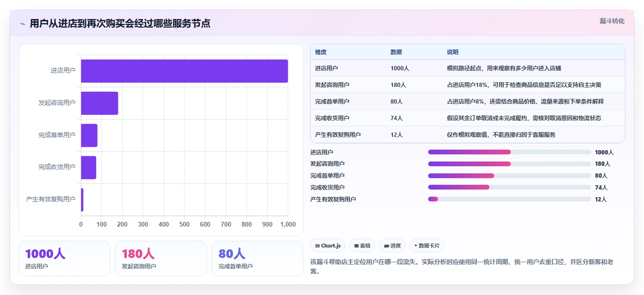
Task: Click the 漏斗转化 badge in the header
Action: point(612,21)
